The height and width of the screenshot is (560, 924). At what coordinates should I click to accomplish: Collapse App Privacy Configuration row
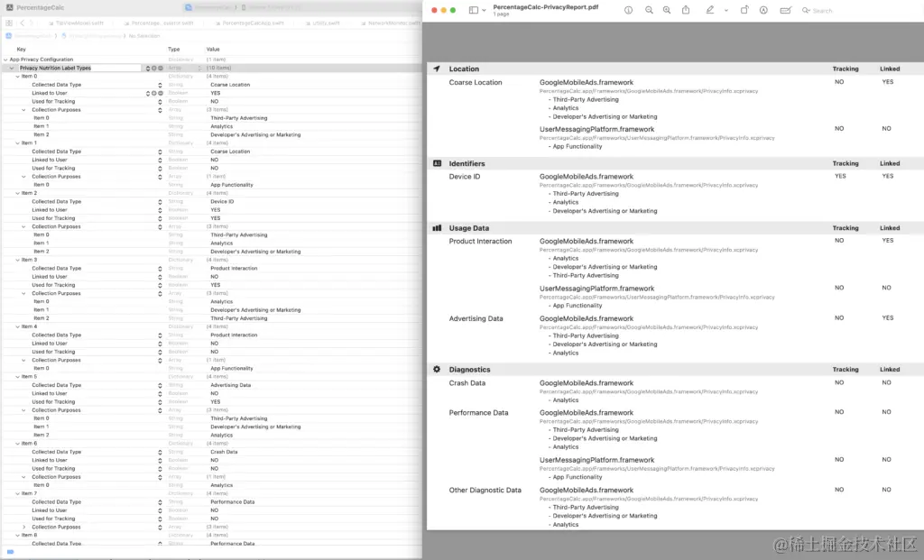tap(5, 60)
